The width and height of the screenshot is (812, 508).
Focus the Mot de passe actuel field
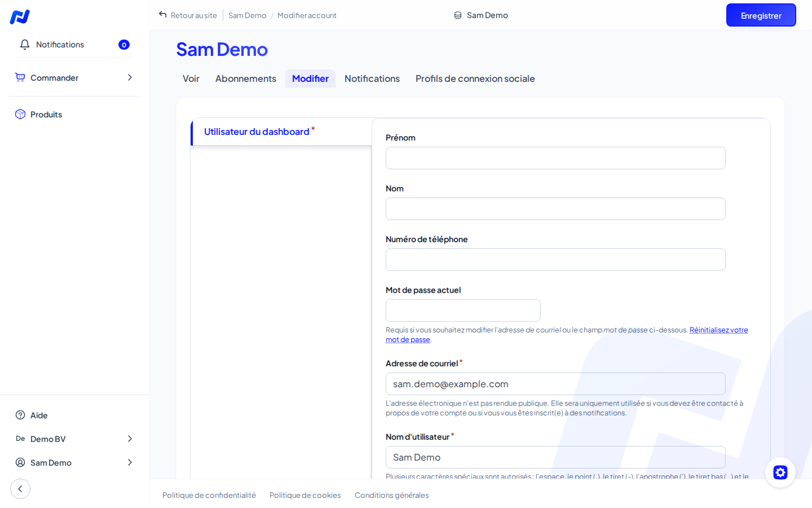tap(463, 310)
